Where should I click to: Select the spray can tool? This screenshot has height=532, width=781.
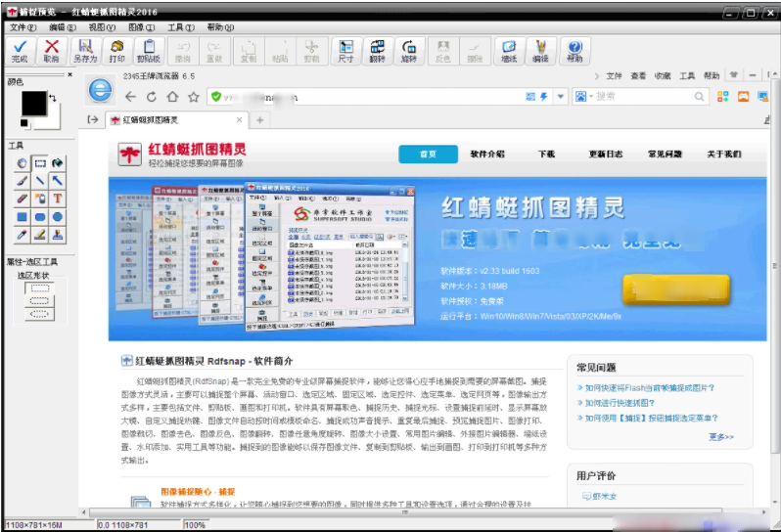tap(40, 199)
